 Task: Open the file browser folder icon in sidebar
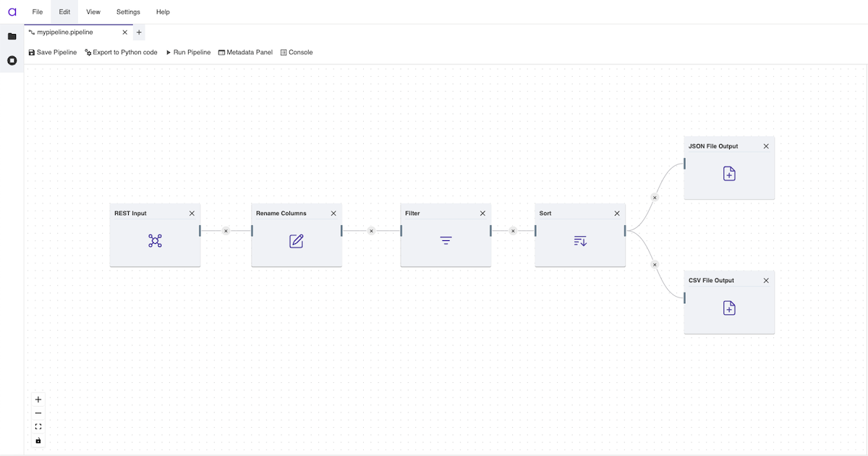click(x=12, y=36)
